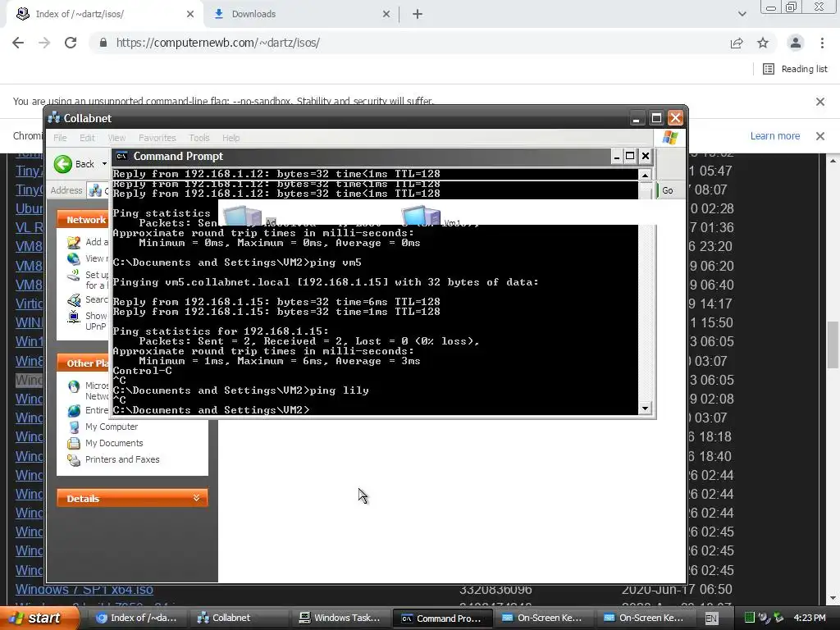
Task: Click the Chrome URL address field
Action: tap(418, 43)
